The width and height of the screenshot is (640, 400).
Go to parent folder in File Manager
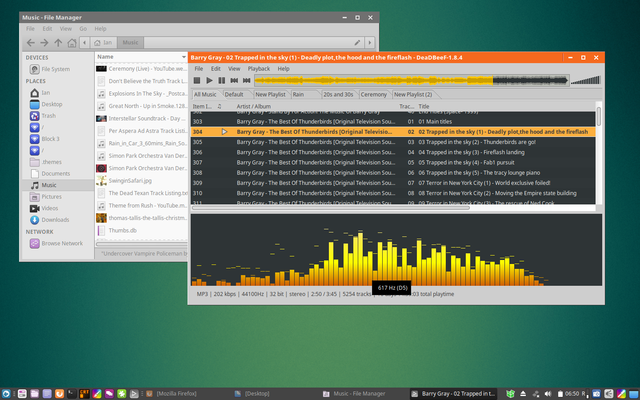click(x=58, y=42)
